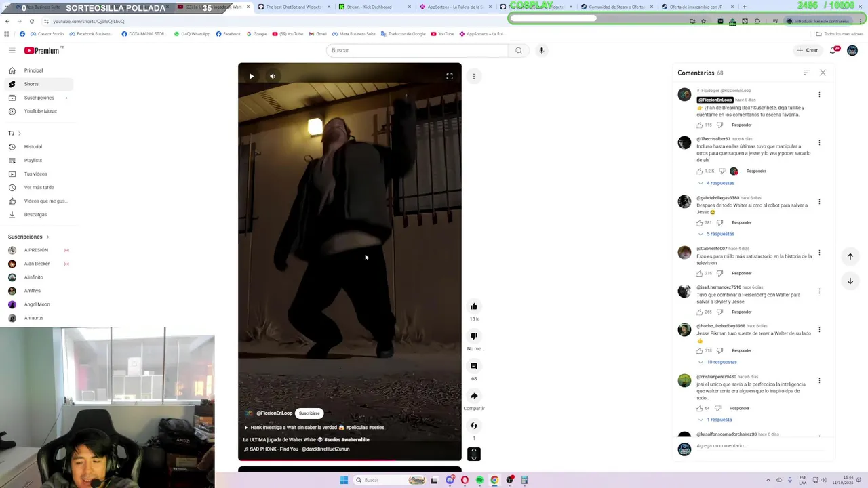Viewport: 868px width, 488px height.
Task: Open comment sort options
Action: [x=806, y=73]
